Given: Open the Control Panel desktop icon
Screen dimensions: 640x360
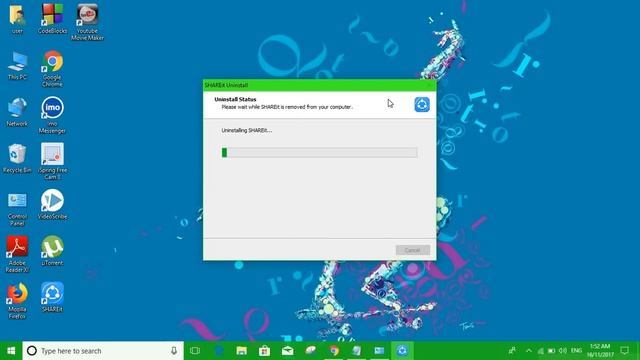Looking at the screenshot, I should [x=17, y=209].
